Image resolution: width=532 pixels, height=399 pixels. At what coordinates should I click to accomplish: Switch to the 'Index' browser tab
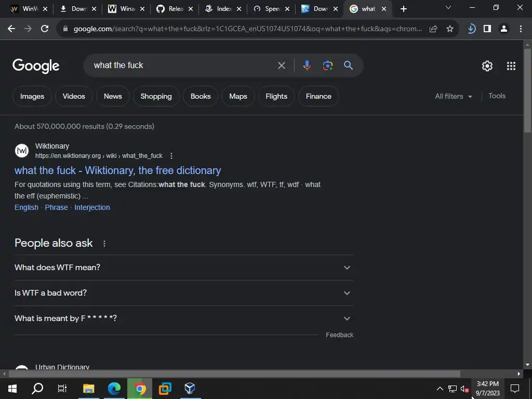[219, 9]
